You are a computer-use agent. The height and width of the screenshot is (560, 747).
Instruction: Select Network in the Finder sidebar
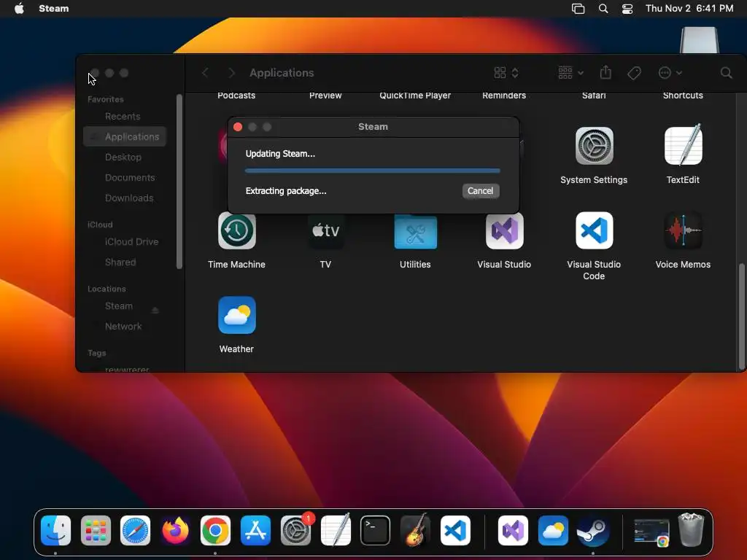click(x=125, y=327)
